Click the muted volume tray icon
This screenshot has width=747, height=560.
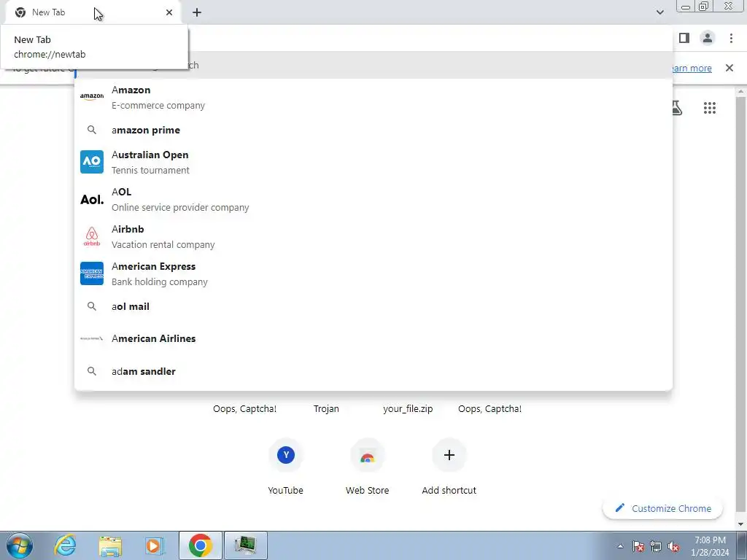(x=673, y=546)
